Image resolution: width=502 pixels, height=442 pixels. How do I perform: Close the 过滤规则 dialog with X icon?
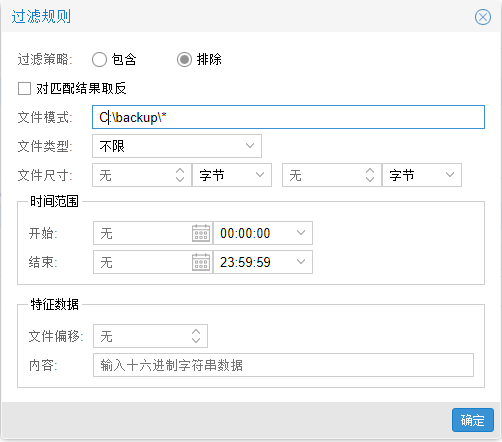[483, 17]
